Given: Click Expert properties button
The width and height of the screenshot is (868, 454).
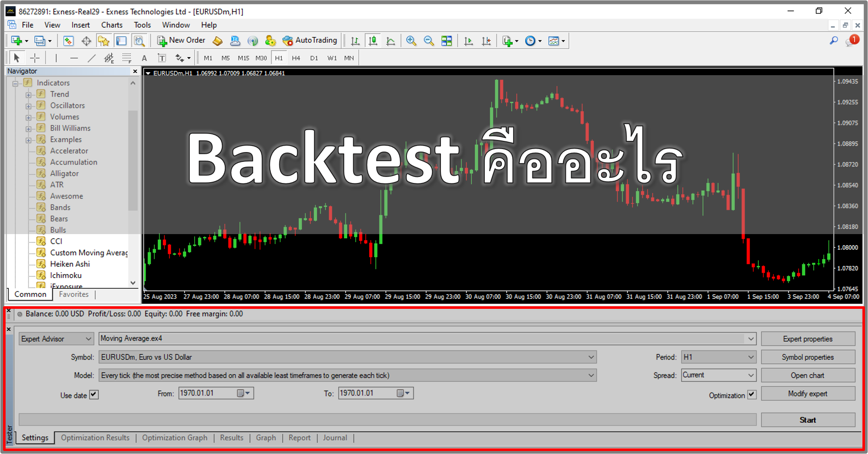Looking at the screenshot, I should pyautogui.click(x=808, y=339).
